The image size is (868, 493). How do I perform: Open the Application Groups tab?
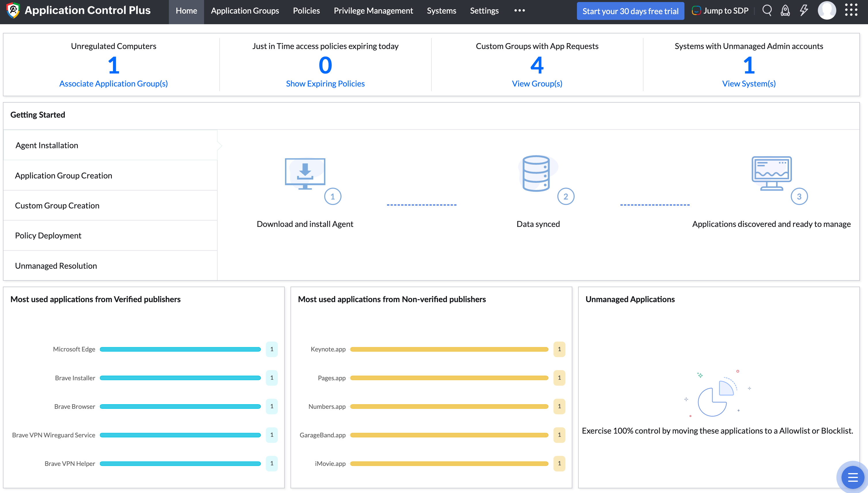pos(245,11)
